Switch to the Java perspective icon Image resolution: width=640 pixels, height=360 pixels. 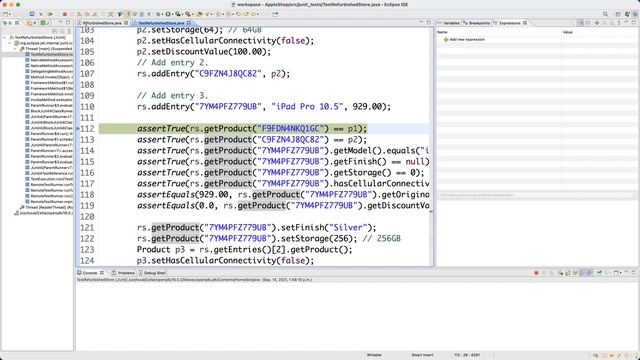627,14
